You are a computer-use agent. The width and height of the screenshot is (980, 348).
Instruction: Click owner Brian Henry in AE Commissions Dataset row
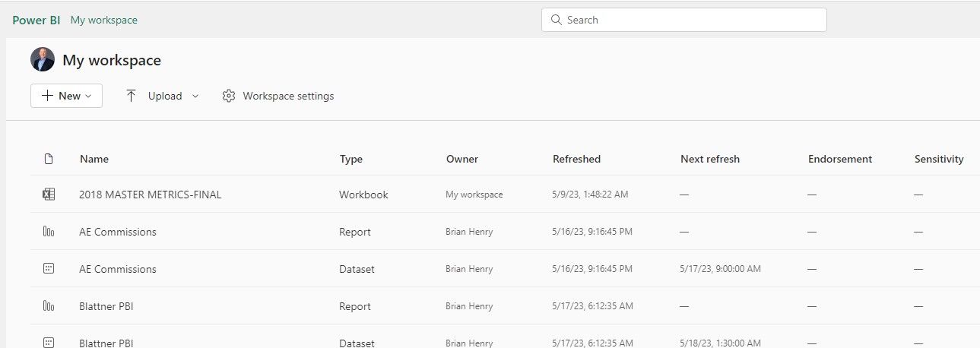pos(469,269)
